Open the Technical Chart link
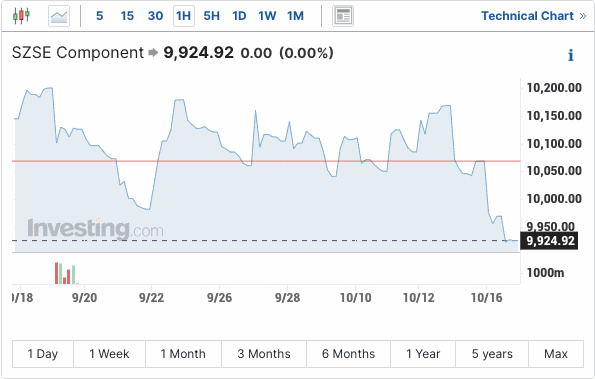 tap(534, 16)
